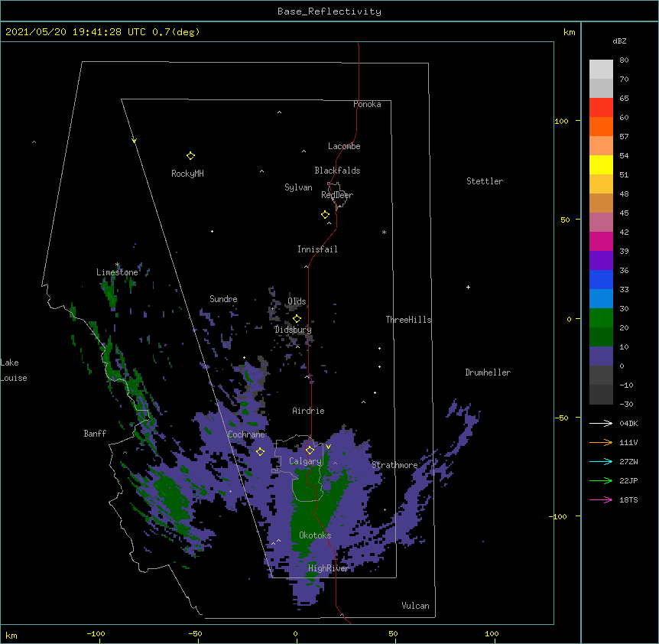Click the white 04DK arrow in legend
The image size is (659, 644).
[601, 423]
